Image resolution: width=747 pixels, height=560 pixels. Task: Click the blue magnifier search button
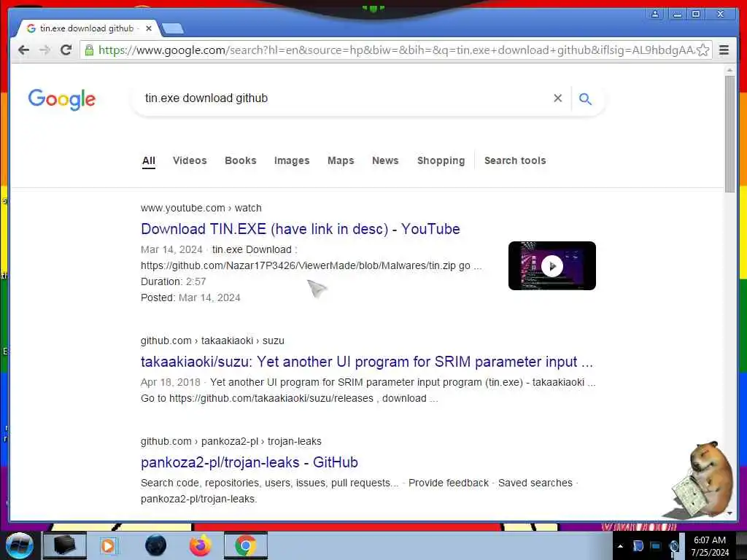(585, 98)
